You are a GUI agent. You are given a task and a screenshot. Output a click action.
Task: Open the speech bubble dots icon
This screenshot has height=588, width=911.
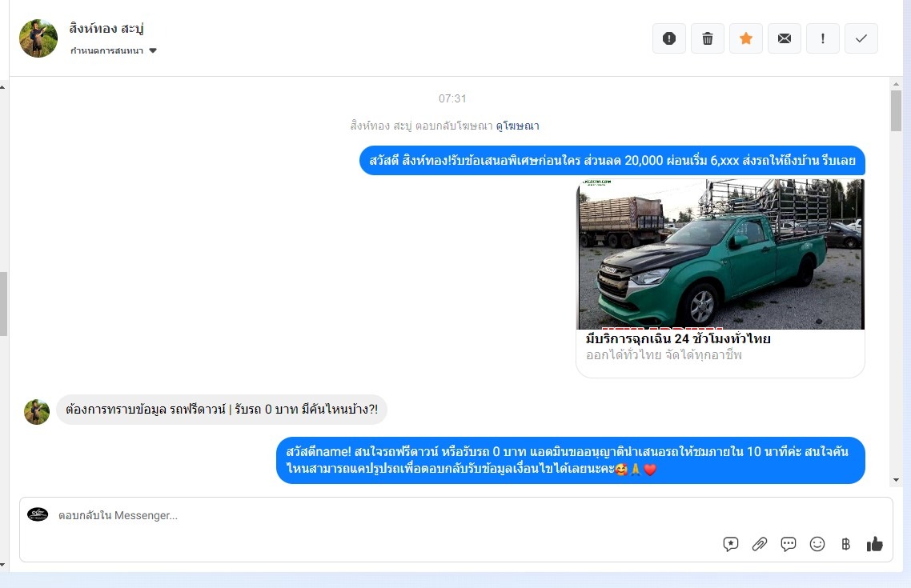click(x=789, y=544)
